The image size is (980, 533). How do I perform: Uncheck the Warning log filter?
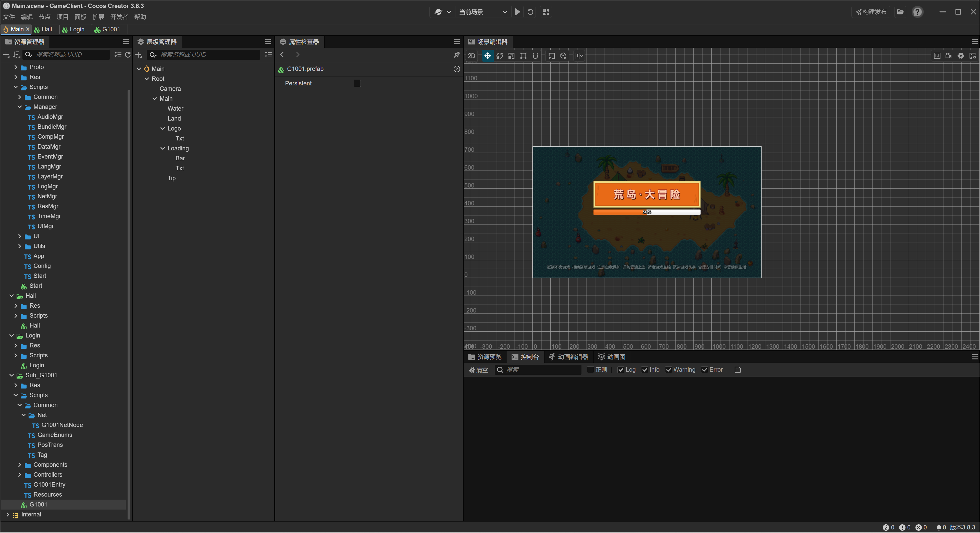click(x=668, y=370)
